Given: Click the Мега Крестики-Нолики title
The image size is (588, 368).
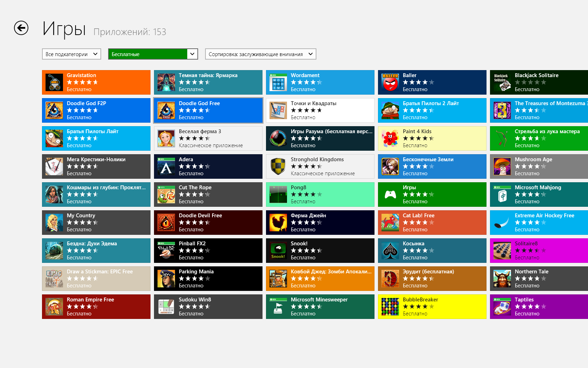Looking at the screenshot, I should 96,159.
